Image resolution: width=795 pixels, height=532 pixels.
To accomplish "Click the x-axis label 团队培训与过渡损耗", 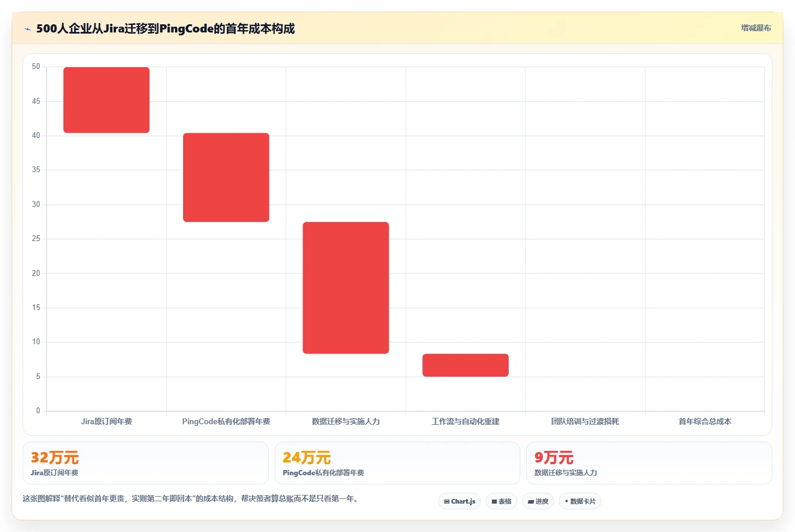I will pos(585,421).
